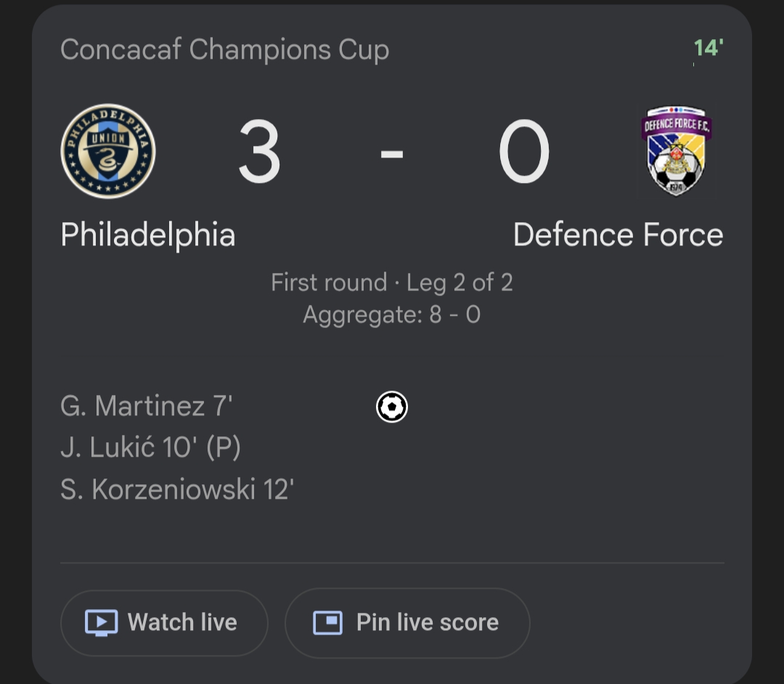Viewport: 784px width, 684px height.
Task: Click Philadelphia's score of 3
Action: pos(259,152)
